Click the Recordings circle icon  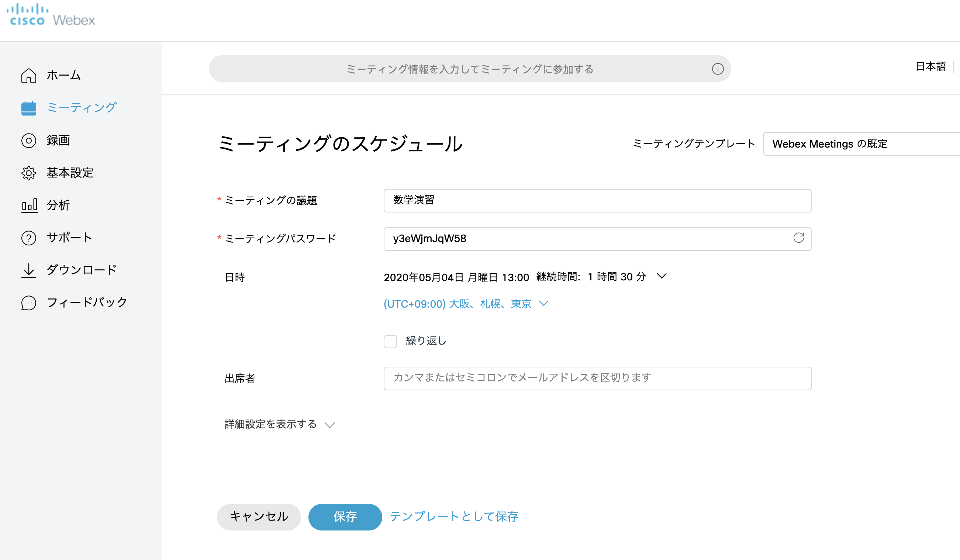point(28,141)
